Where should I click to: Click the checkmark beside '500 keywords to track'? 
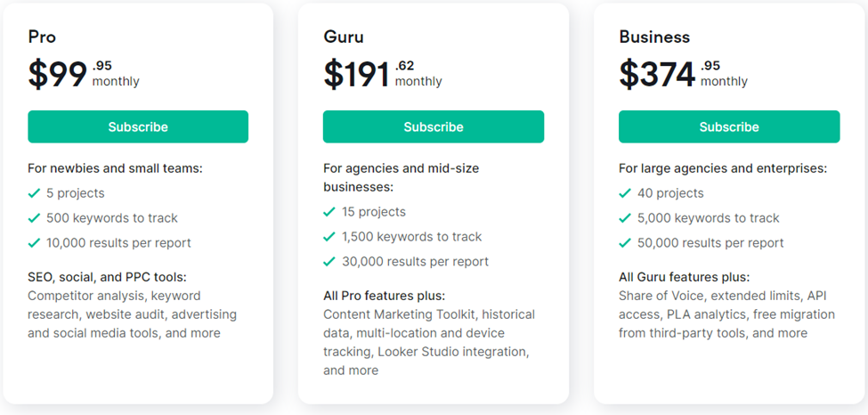(x=35, y=218)
